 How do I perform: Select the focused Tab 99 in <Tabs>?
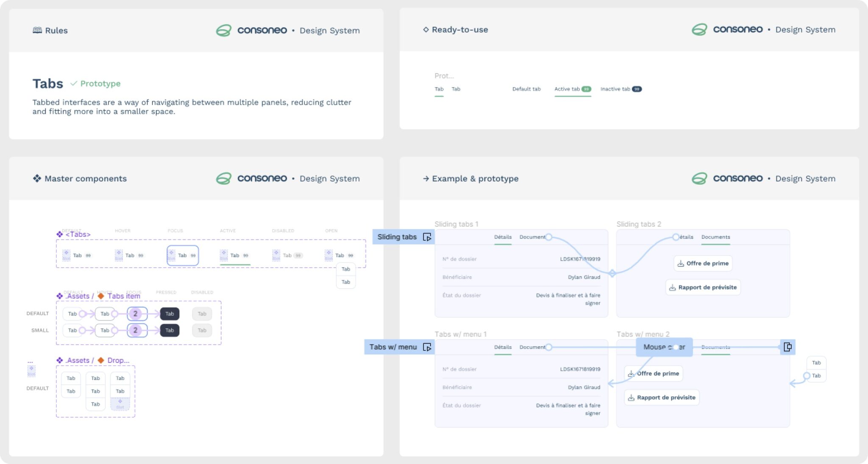[x=183, y=256]
